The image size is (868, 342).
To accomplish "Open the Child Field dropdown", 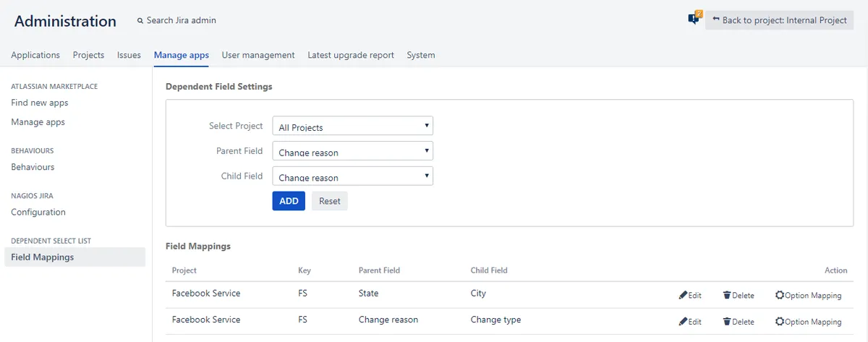I will tap(352, 176).
